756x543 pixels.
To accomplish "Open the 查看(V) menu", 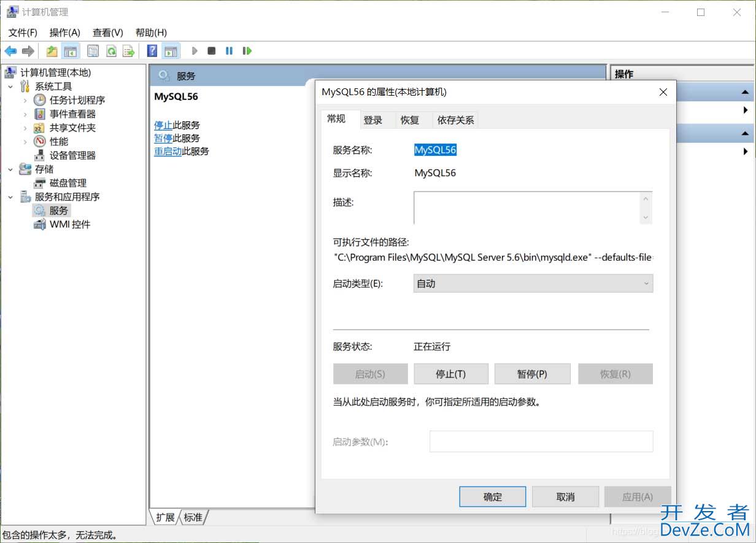I will click(x=108, y=33).
